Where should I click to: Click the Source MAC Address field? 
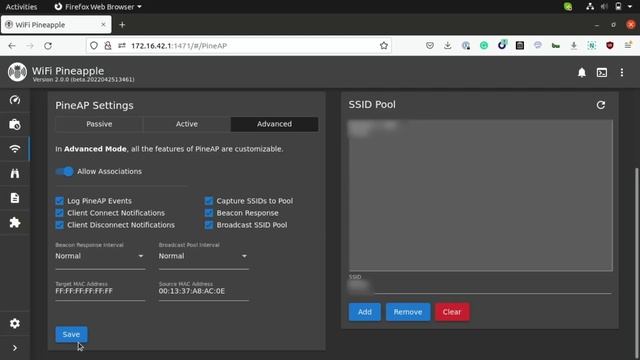203,291
